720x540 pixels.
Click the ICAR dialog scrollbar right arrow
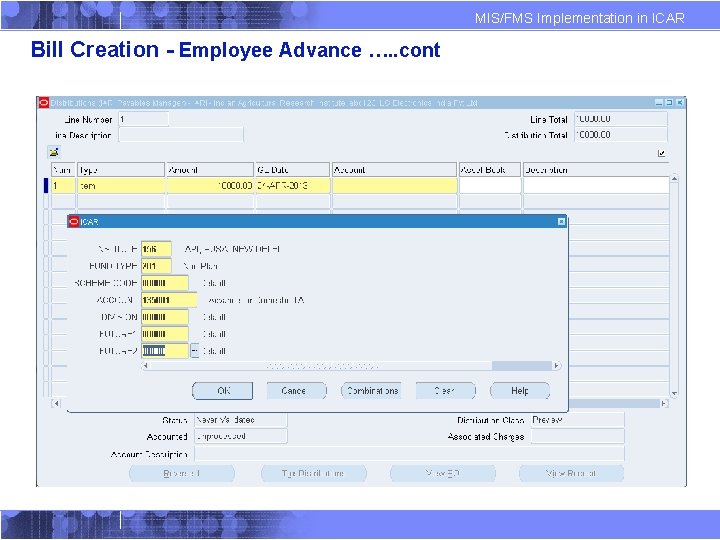pyautogui.click(x=557, y=366)
